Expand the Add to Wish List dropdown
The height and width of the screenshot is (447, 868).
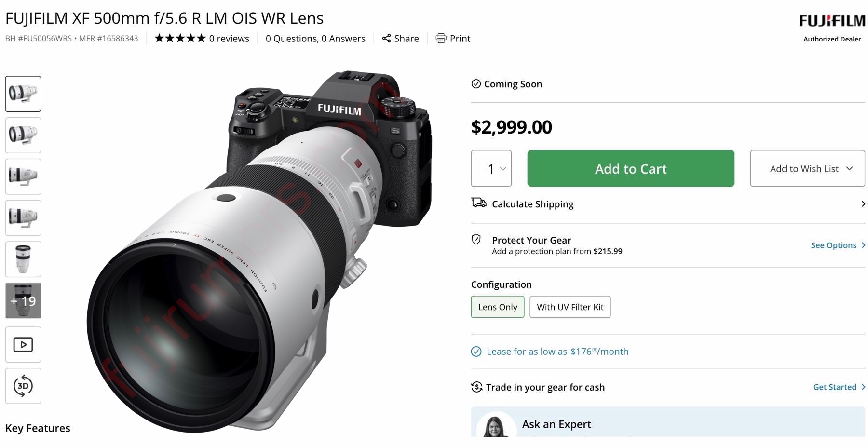point(807,169)
